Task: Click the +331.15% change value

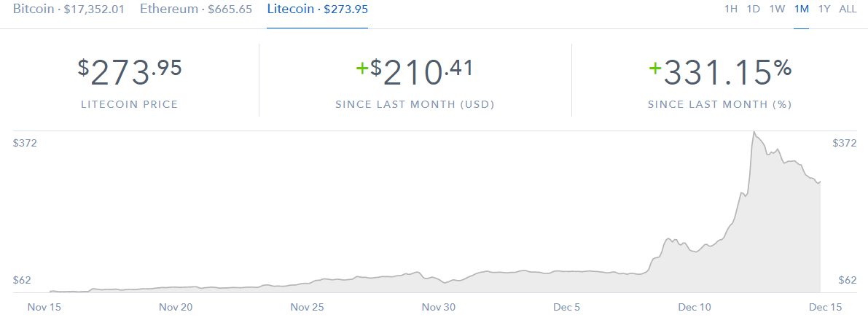Action: coord(720,72)
